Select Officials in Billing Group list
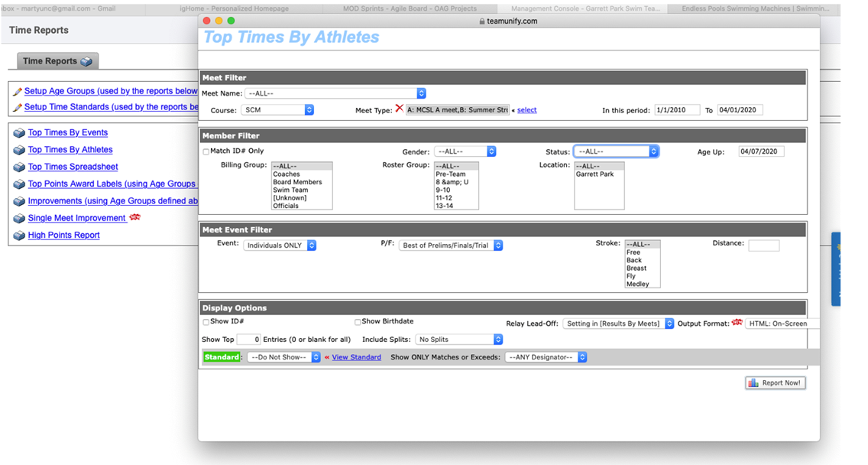The width and height of the screenshot is (868, 465). pyautogui.click(x=302, y=206)
